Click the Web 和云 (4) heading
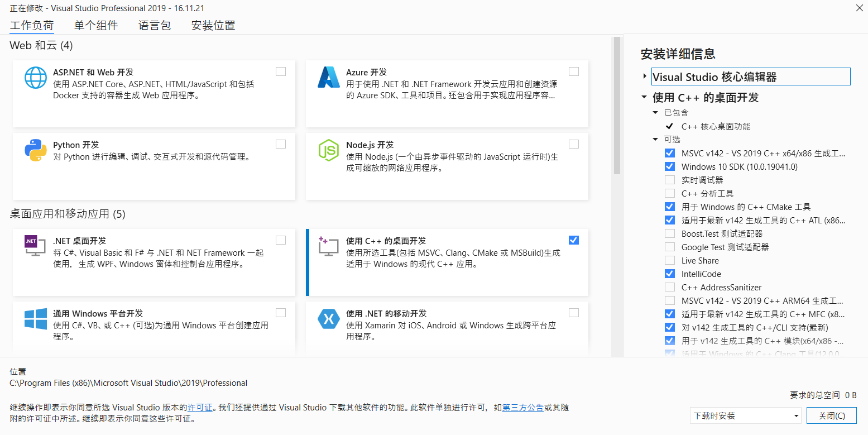Viewport: 868px width, 435px height. click(x=41, y=45)
